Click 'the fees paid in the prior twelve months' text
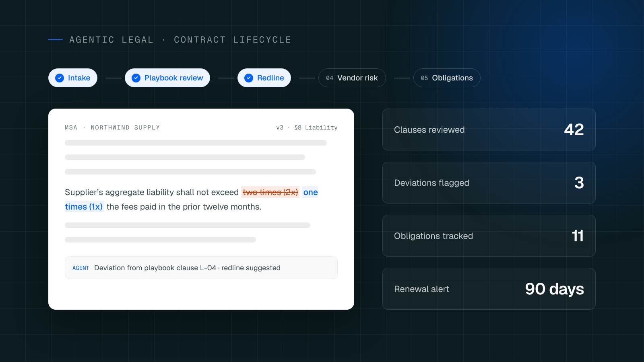Screen dimensions: 644x362 [184, 207]
